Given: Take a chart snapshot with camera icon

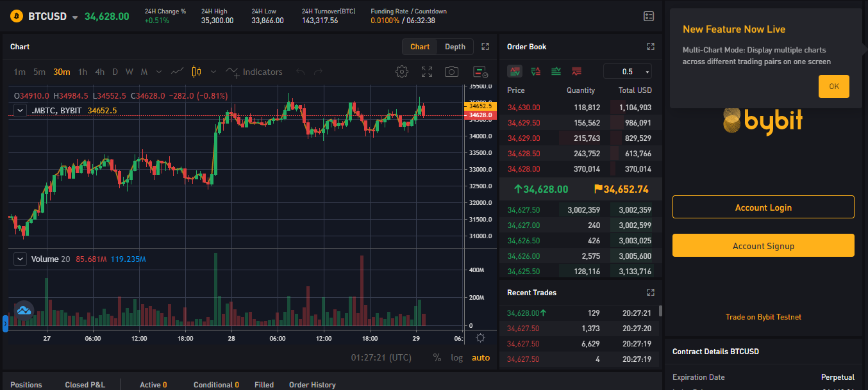Looking at the screenshot, I should [x=452, y=72].
